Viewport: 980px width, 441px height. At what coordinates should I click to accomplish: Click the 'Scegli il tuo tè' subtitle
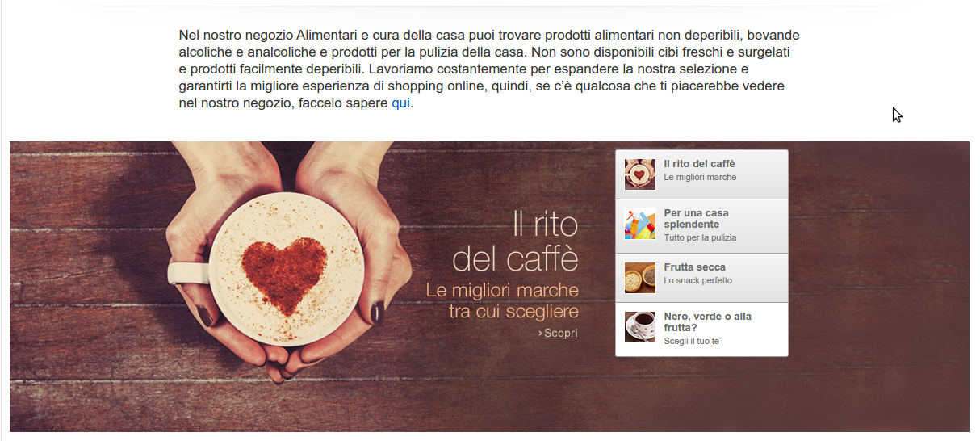[x=692, y=341]
